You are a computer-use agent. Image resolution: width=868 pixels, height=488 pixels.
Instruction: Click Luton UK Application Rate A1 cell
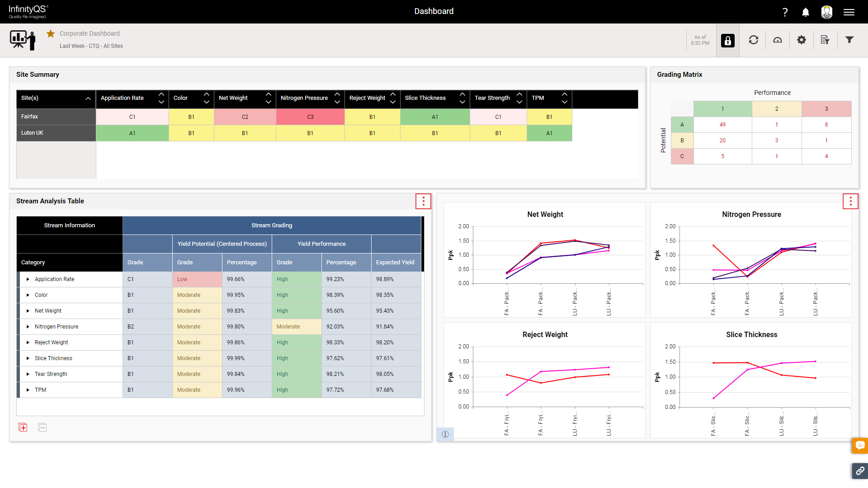pyautogui.click(x=132, y=133)
